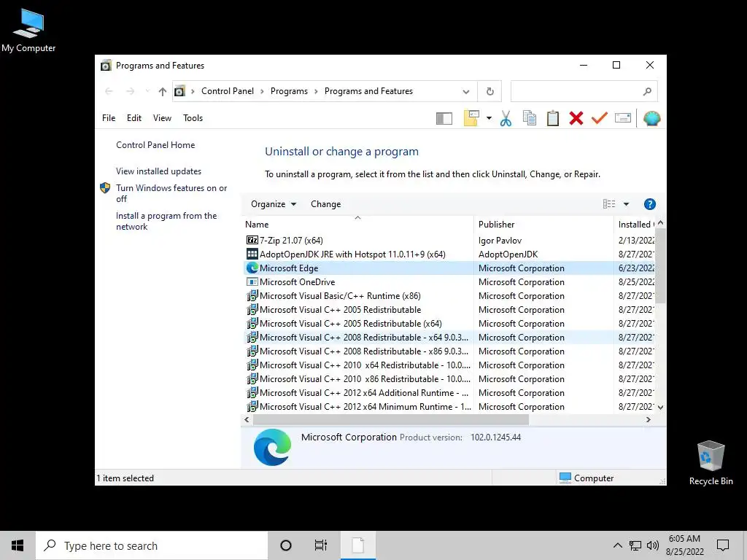Viewport: 747px width, 560px height.
Task: Click the Up one level arrow
Action: click(163, 91)
